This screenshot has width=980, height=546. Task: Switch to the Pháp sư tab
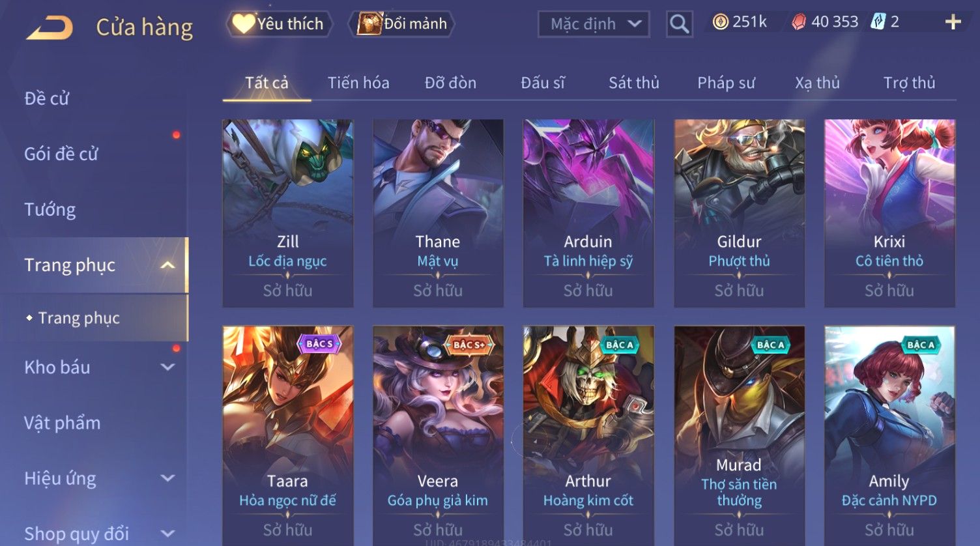726,83
